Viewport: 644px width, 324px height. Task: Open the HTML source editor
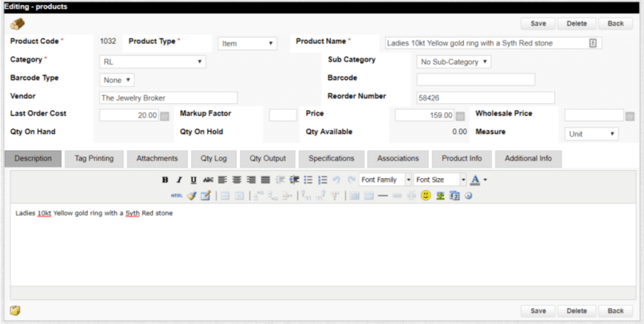tap(177, 196)
